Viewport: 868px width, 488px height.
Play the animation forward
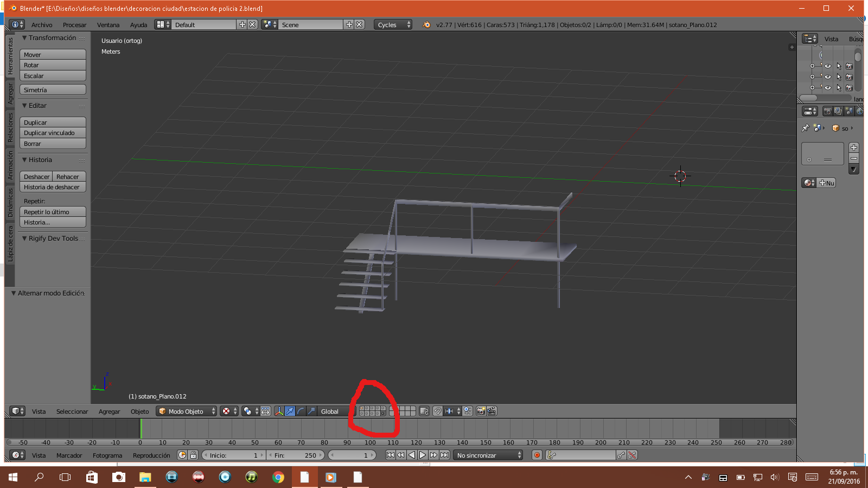[x=423, y=455]
